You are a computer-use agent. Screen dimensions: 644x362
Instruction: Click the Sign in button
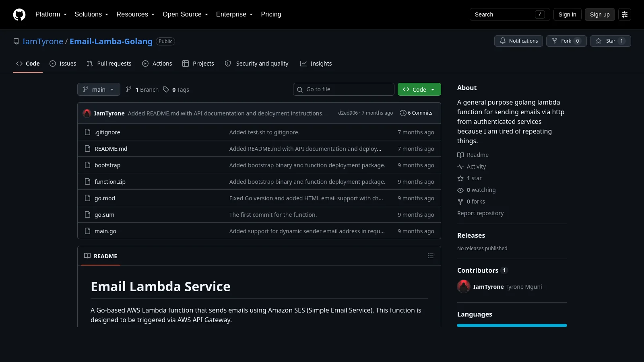click(567, 14)
